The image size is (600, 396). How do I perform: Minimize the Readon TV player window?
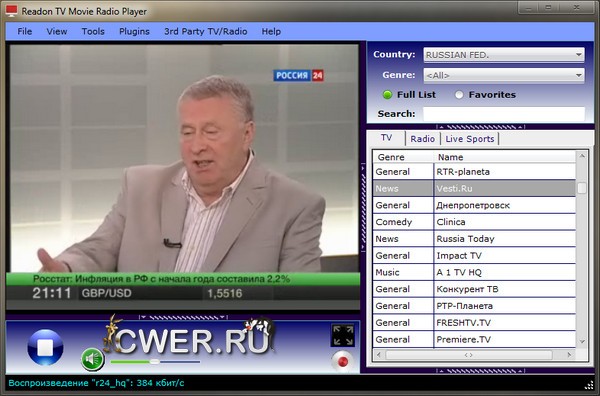coord(529,7)
